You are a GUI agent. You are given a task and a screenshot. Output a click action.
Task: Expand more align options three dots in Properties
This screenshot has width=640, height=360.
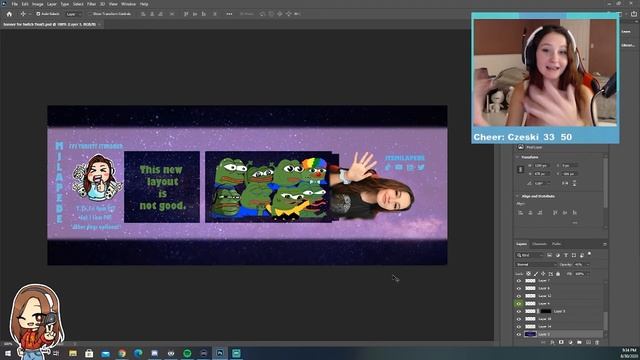(x=575, y=223)
